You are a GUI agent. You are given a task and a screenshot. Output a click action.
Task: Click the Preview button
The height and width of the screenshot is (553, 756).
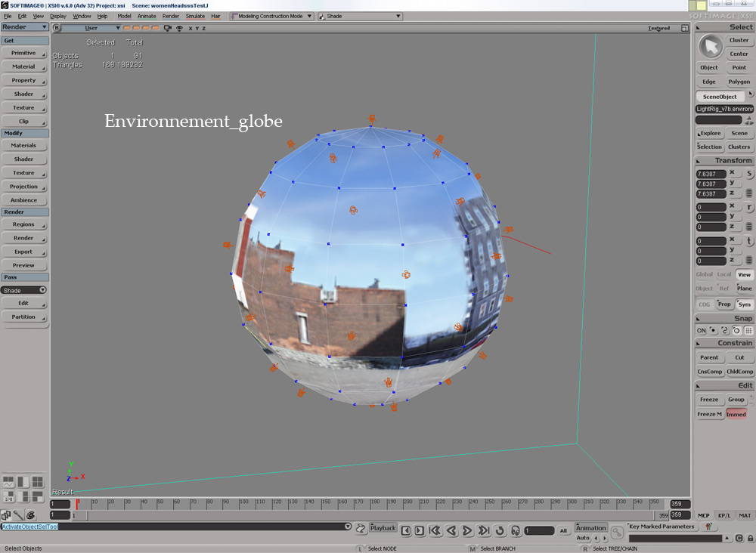tap(23, 265)
